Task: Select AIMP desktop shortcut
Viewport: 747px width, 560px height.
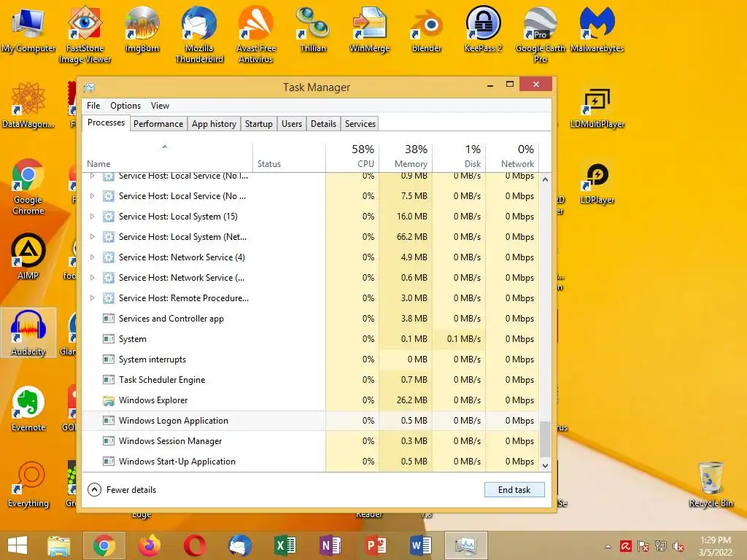Action: pyautogui.click(x=28, y=256)
